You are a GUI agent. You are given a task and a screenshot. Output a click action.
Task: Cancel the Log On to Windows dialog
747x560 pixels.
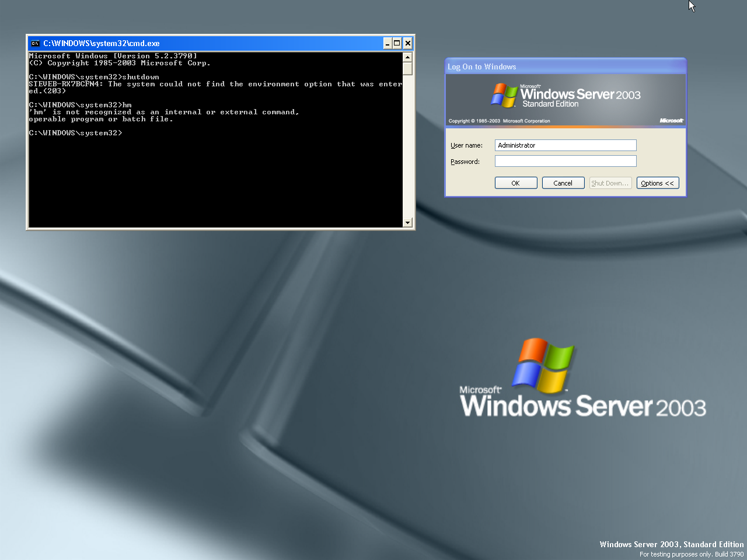coord(563,183)
